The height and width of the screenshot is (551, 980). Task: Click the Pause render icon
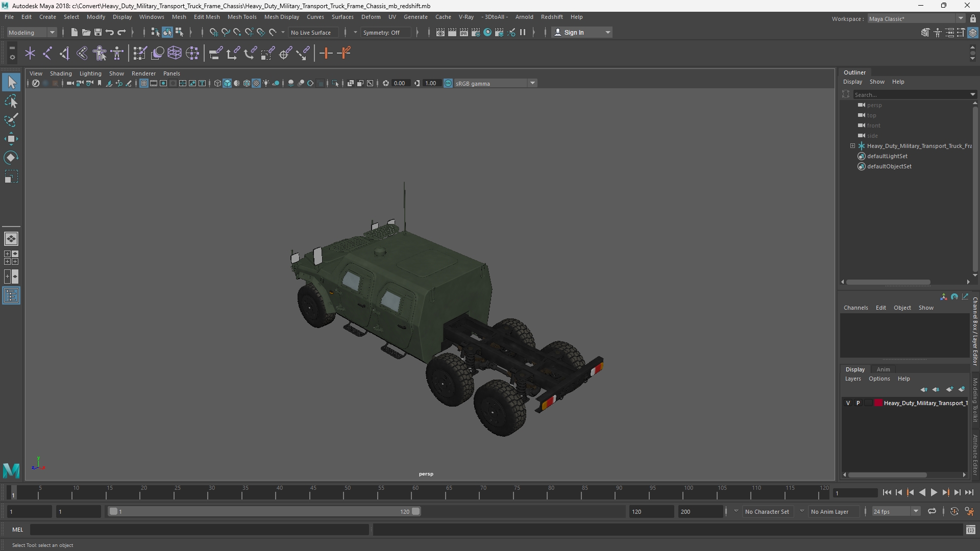(x=523, y=32)
